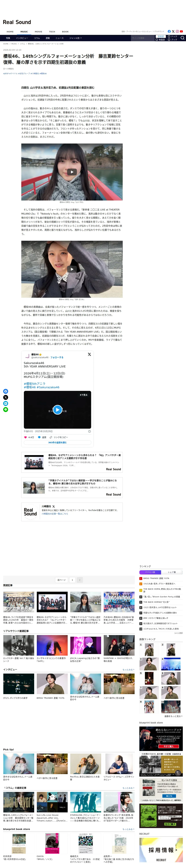Screen dimensions: 186x868
Task: Share article via floating X icon
Action: click(6, 397)
